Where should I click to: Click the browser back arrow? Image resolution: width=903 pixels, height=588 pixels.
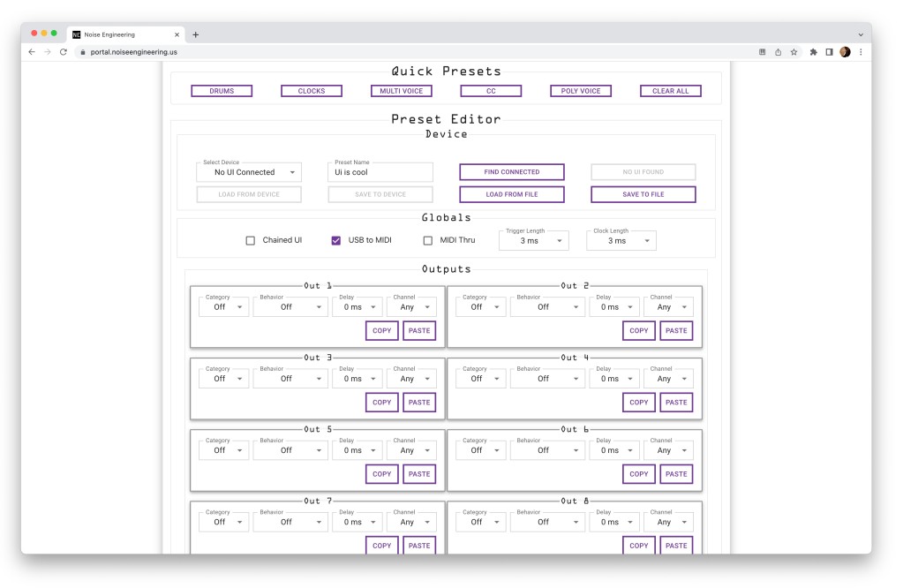coord(32,52)
